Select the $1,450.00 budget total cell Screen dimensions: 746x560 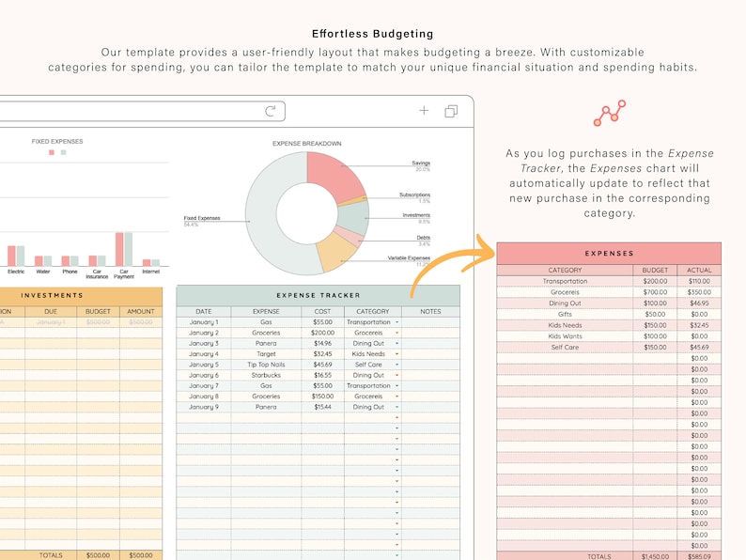655,555
